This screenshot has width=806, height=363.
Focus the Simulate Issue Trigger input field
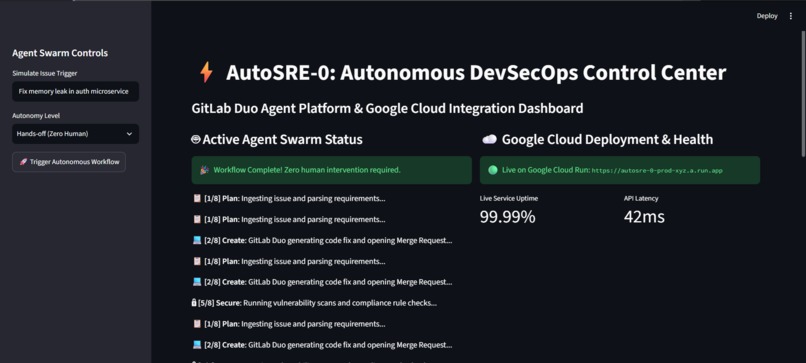point(76,92)
